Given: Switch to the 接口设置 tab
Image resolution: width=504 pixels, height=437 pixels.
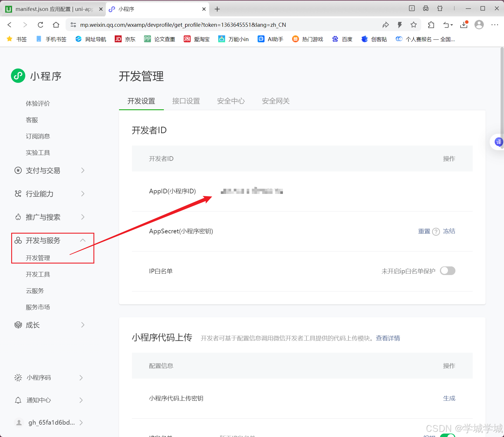Looking at the screenshot, I should (186, 101).
